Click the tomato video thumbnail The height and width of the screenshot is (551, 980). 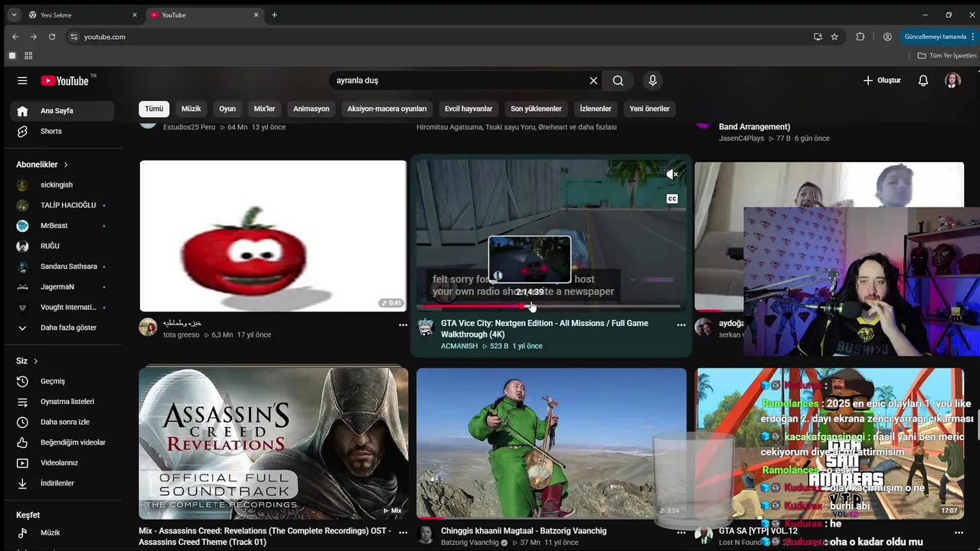(x=273, y=236)
